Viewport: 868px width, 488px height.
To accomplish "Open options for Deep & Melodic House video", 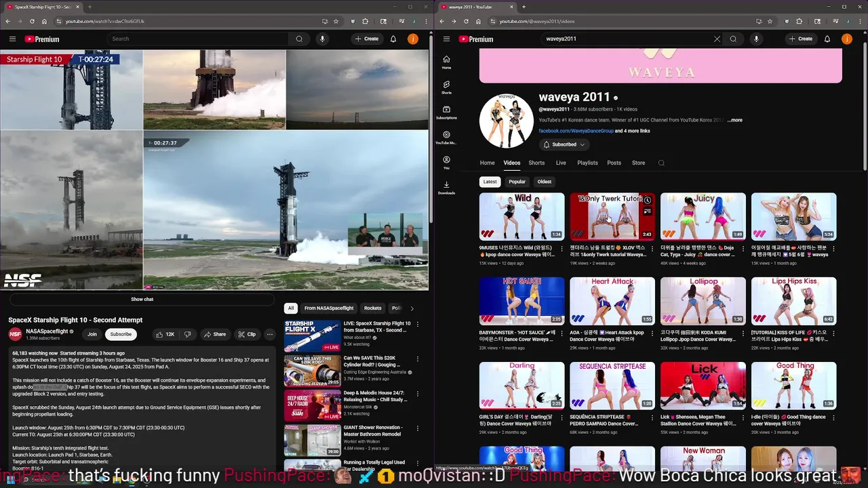I will [x=417, y=394].
